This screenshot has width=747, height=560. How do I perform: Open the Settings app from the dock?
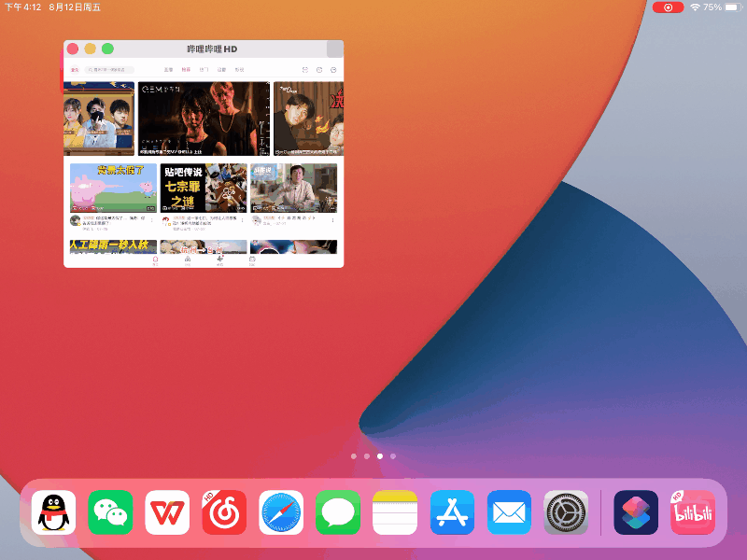566,511
